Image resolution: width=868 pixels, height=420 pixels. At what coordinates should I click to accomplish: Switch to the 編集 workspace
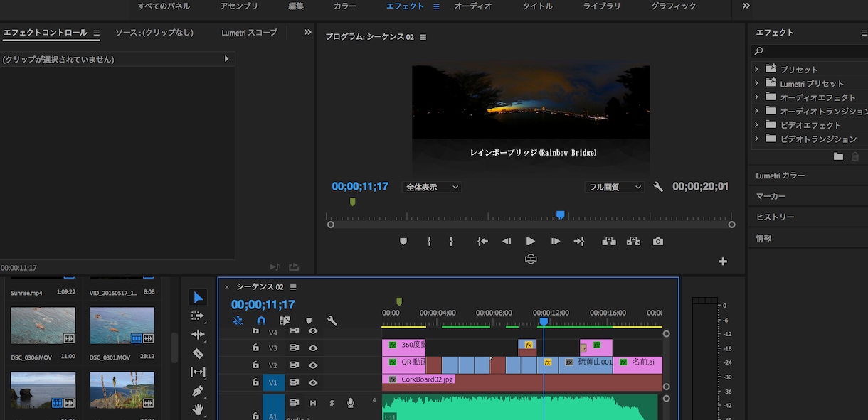pyautogui.click(x=296, y=6)
